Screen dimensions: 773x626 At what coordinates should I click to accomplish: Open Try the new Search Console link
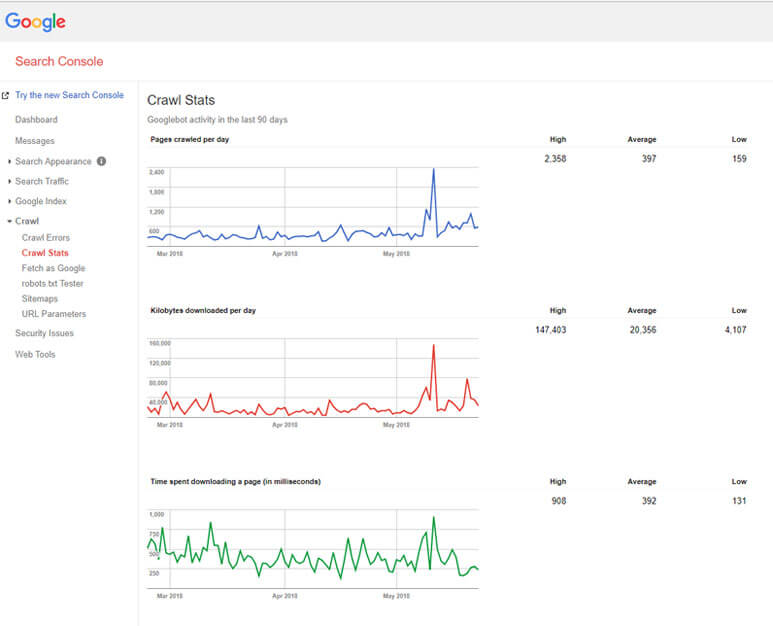coord(70,95)
